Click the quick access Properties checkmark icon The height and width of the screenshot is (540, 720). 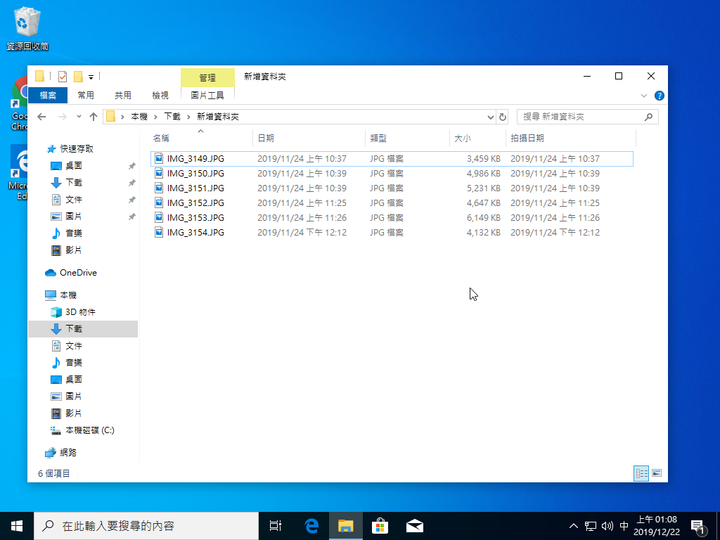pyautogui.click(x=62, y=76)
